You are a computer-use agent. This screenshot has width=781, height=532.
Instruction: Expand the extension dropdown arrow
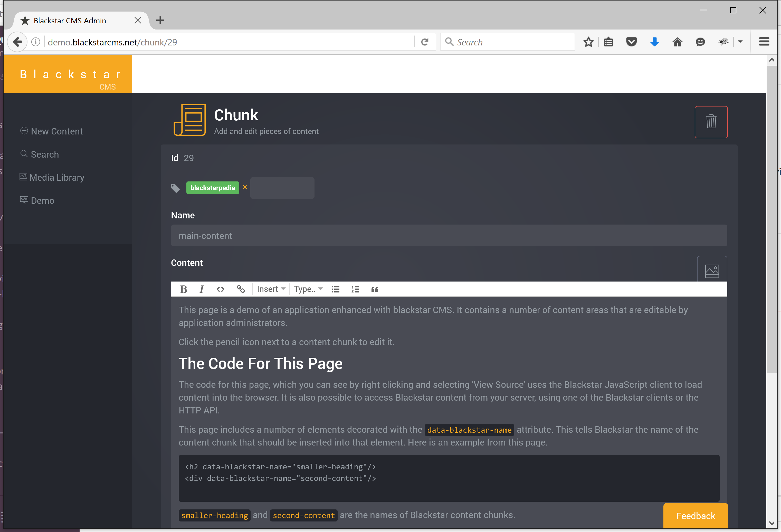740,42
